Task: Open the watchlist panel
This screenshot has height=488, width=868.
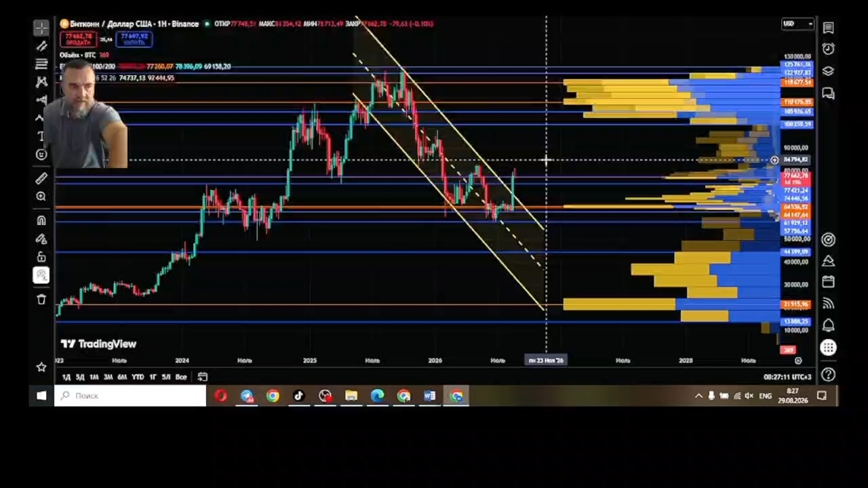Action: [x=828, y=28]
